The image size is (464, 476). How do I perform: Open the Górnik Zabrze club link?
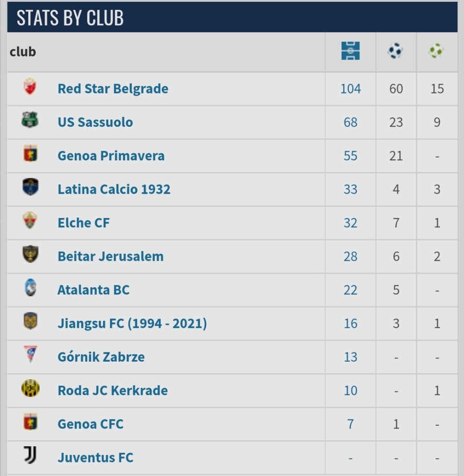click(101, 357)
